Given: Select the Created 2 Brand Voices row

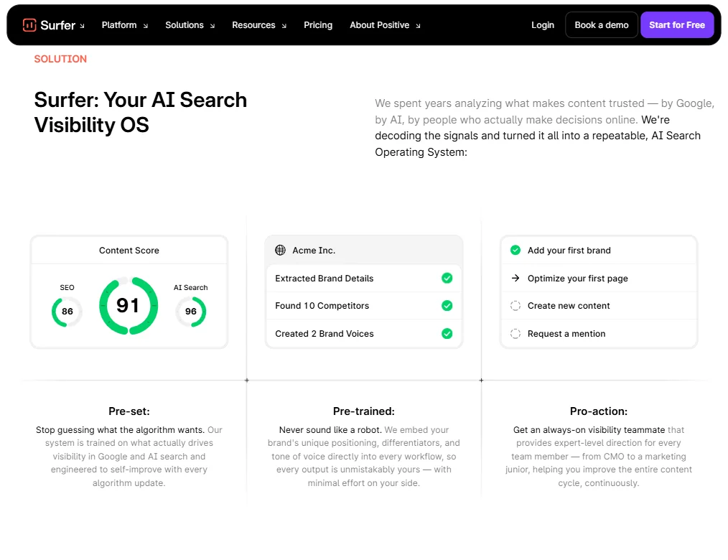Looking at the screenshot, I should pyautogui.click(x=363, y=333).
